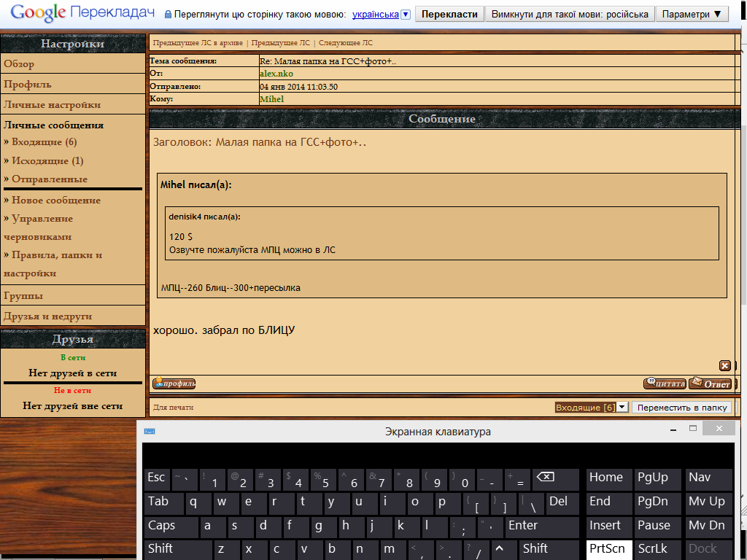Click the lock icon in translate bar

tap(168, 15)
